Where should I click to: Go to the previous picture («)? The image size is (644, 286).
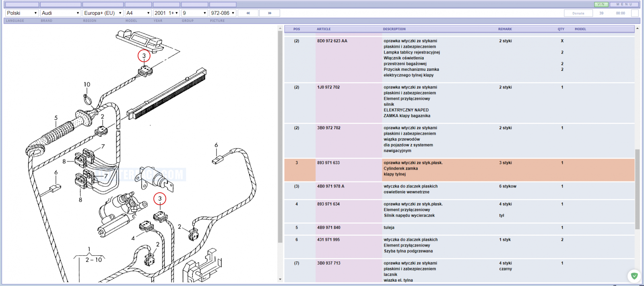248,13
